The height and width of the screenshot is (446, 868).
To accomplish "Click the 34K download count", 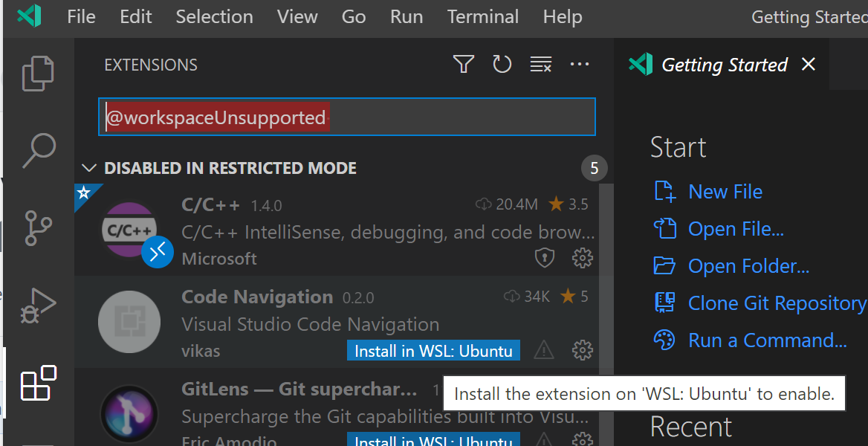I will 526,297.
